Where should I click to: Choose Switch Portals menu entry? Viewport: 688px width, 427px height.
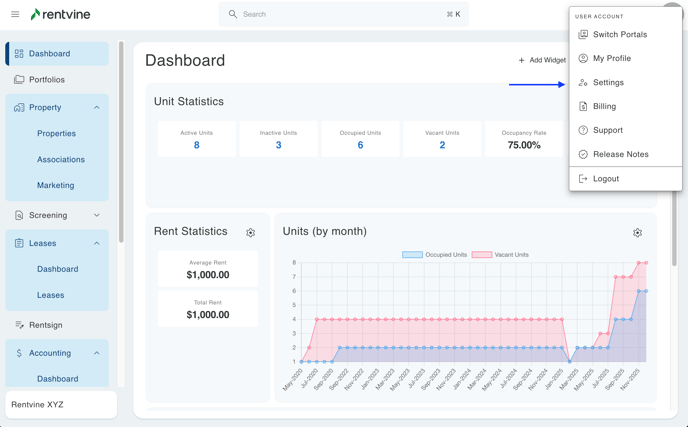[619, 34]
